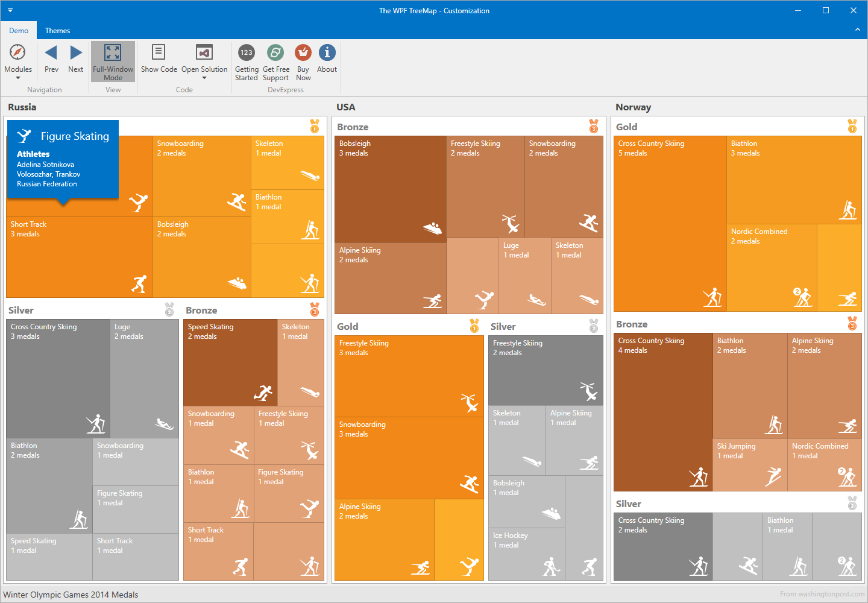Click the Figure Skating tooltip popup

click(63, 159)
